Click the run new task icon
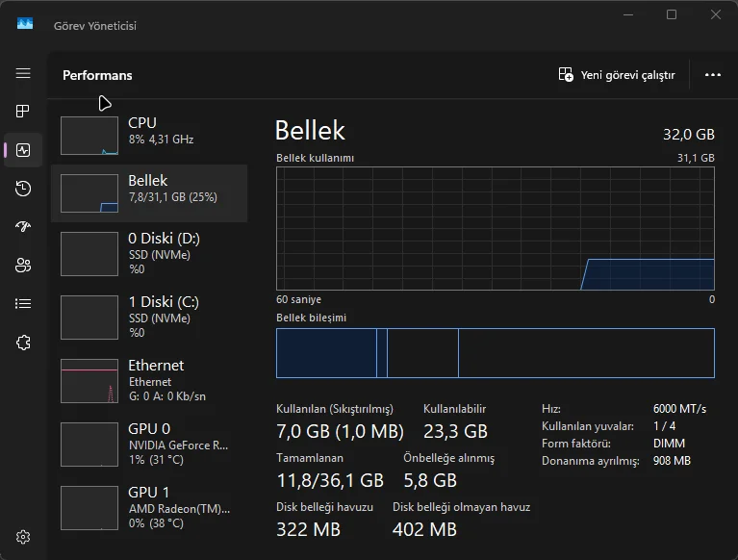The height and width of the screenshot is (560, 738). [x=566, y=75]
